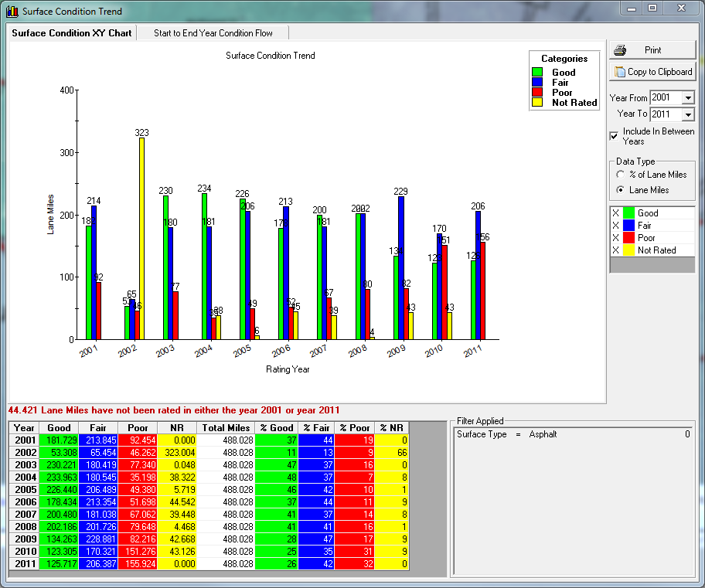Click Poor value 79.648 in table
The width and height of the screenshot is (705, 588).
coord(138,526)
